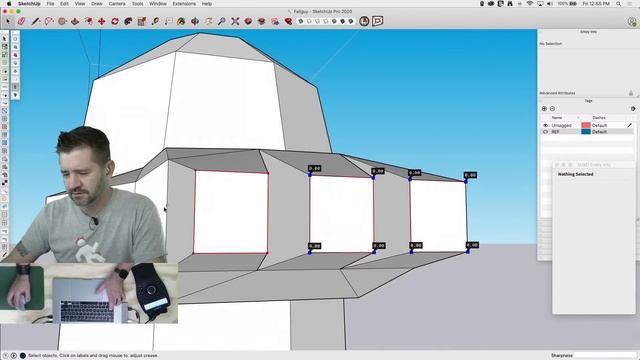
Task: Select the arrow Select tool in top toolbar
Action: [x=8, y=21]
